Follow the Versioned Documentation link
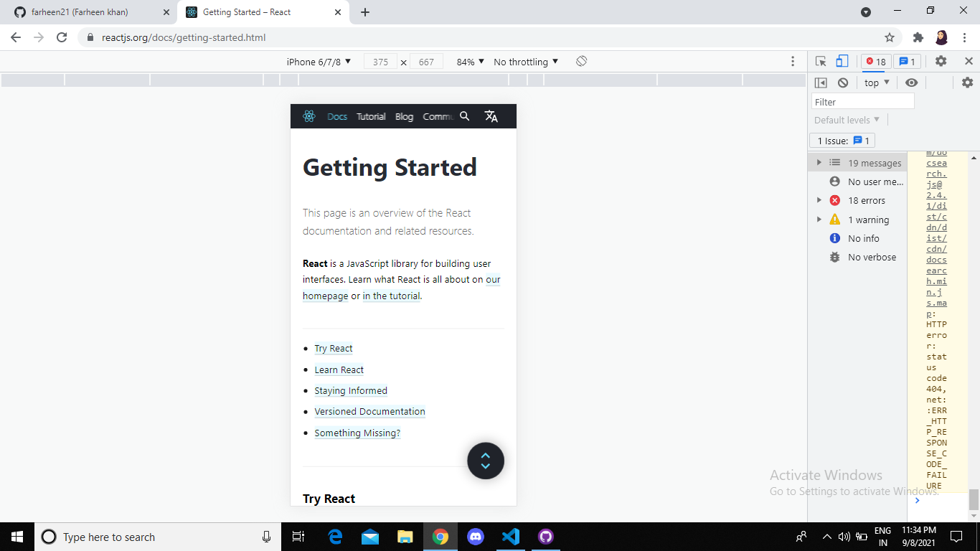 (369, 412)
